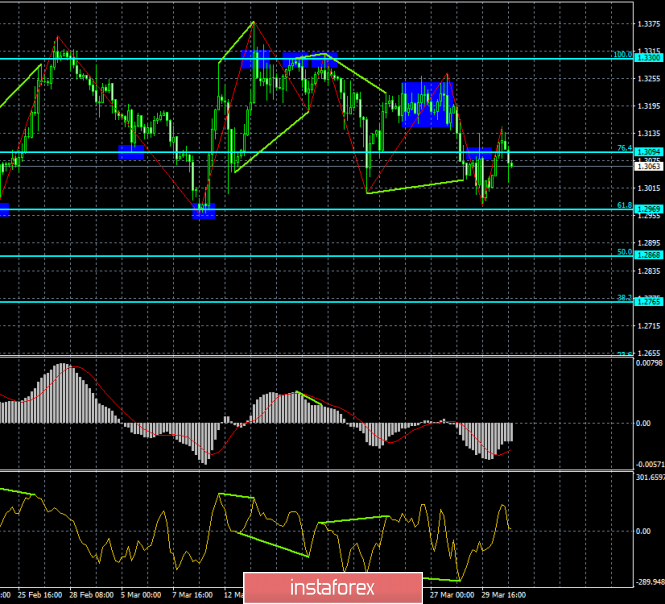Click the 301.6597 oscillator scale value
Image resolution: width=665 pixels, height=604 pixels.
click(x=645, y=477)
